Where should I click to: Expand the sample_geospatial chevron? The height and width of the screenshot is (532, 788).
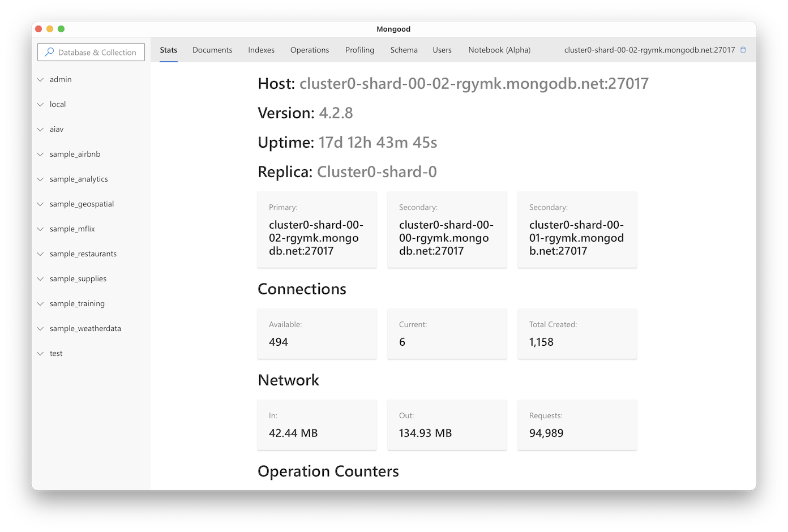[40, 204]
